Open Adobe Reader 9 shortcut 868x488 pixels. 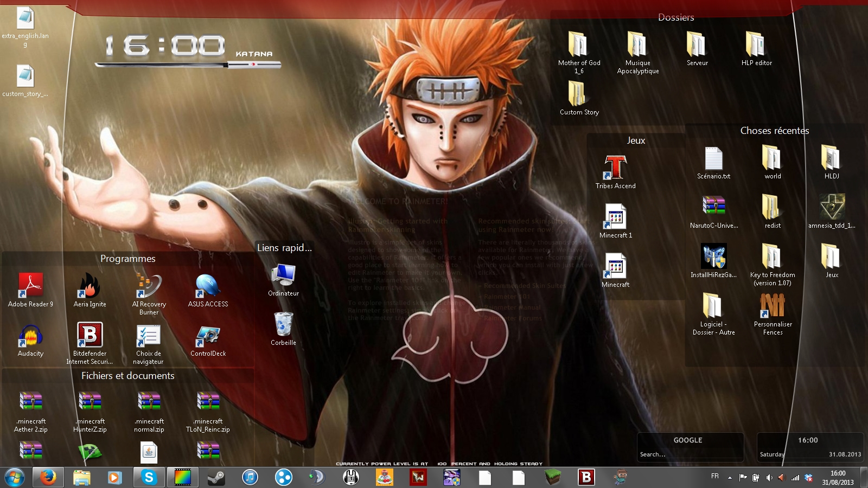click(31, 290)
